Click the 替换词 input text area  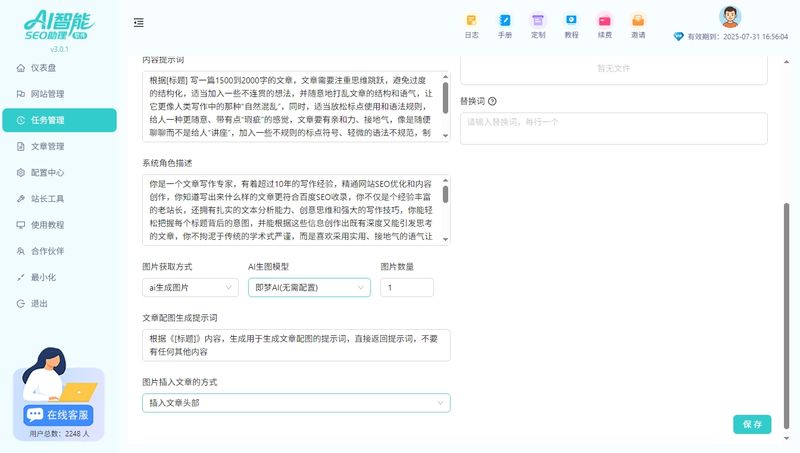click(x=614, y=129)
